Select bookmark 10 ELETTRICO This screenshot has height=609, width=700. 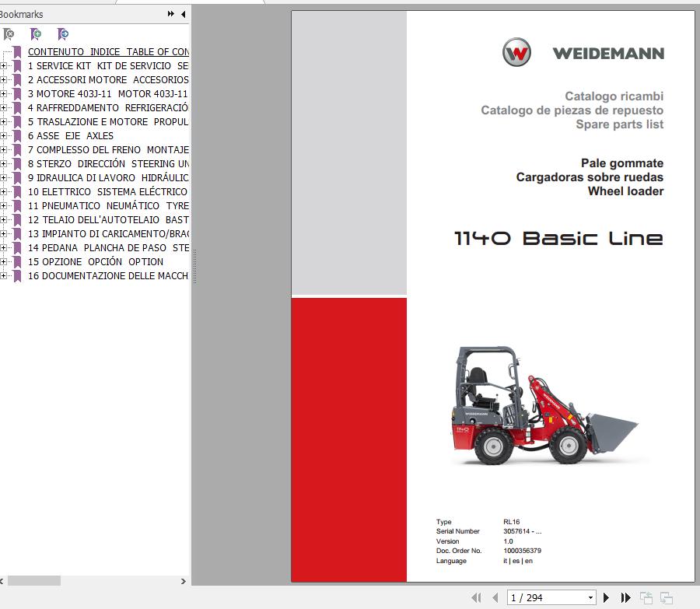pyautogui.click(x=107, y=191)
